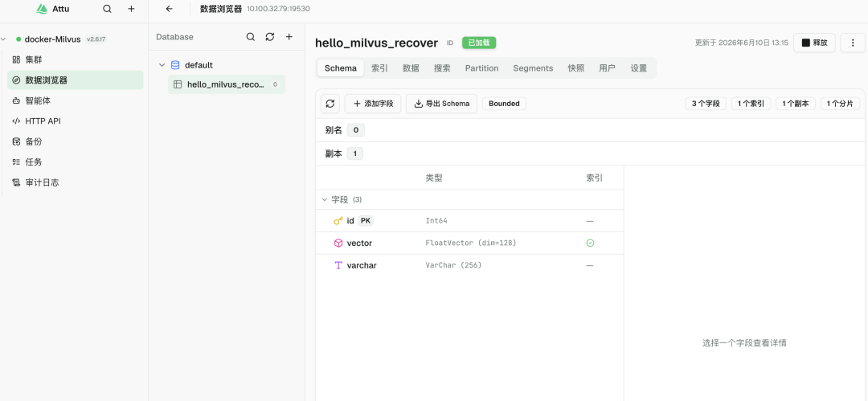The height and width of the screenshot is (401, 868).
Task: Select the varchar field row
Action: (x=469, y=265)
